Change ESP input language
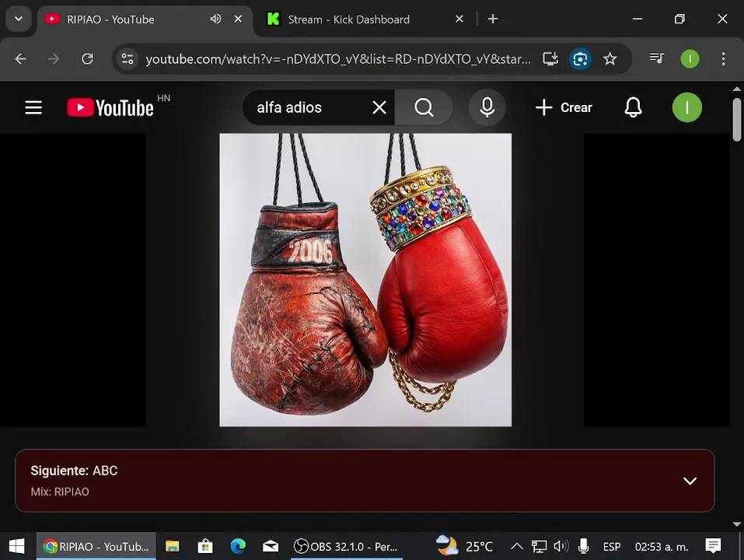The width and height of the screenshot is (744, 560). [612, 547]
